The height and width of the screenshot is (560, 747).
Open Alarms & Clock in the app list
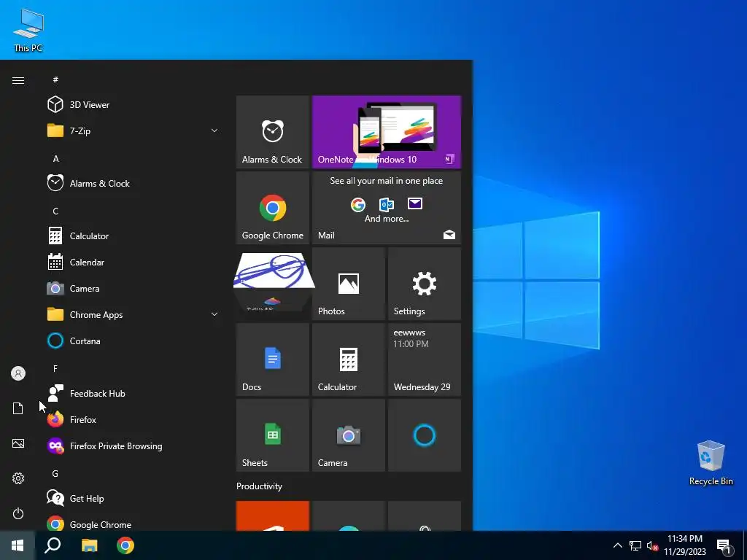(133, 183)
